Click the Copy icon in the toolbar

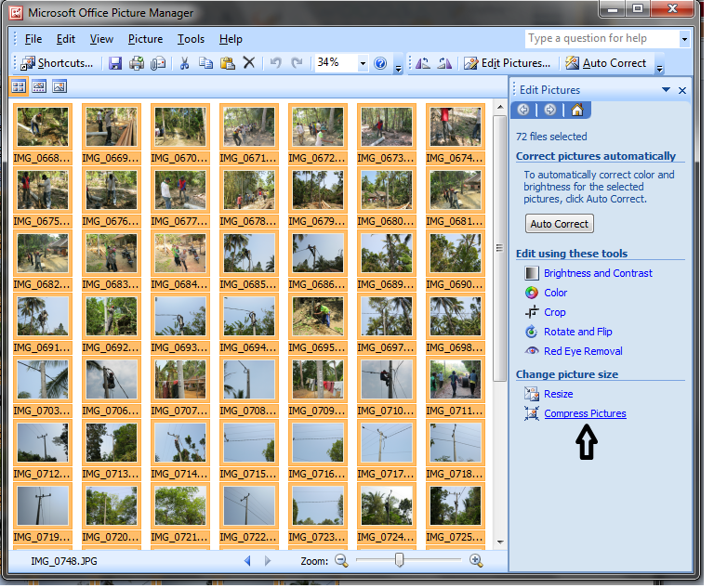point(205,63)
